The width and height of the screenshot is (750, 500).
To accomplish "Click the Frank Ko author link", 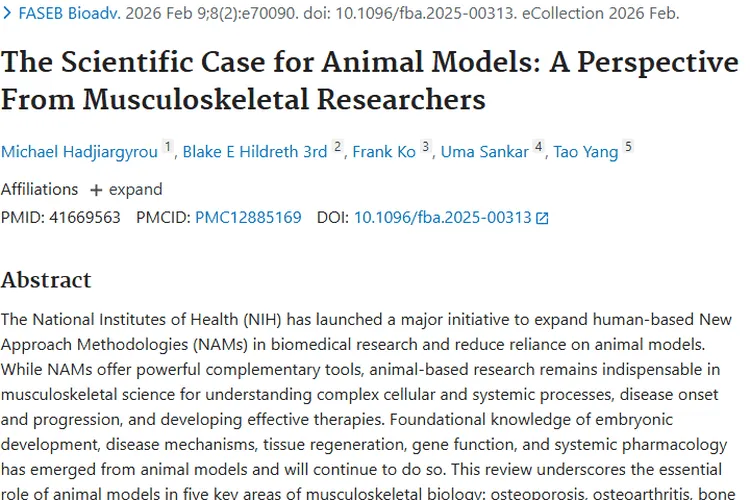I will coord(384,151).
